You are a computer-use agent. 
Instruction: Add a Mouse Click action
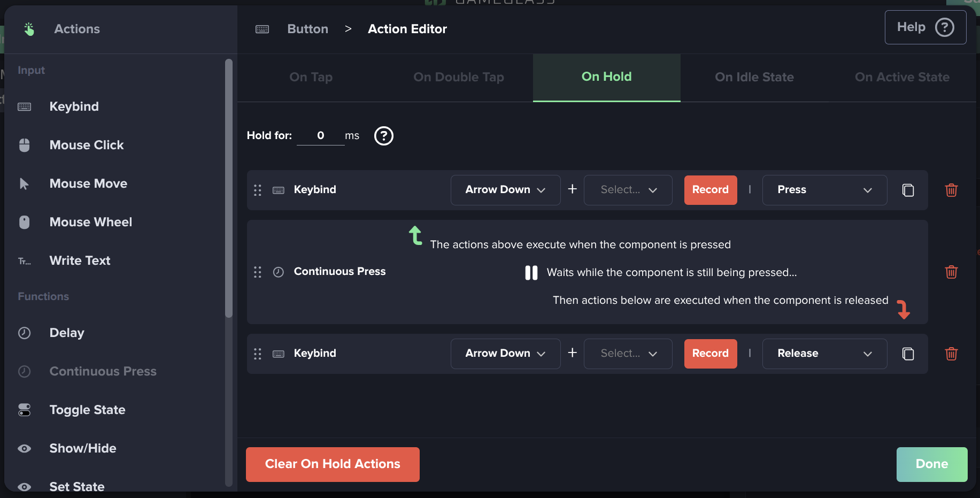pos(87,145)
